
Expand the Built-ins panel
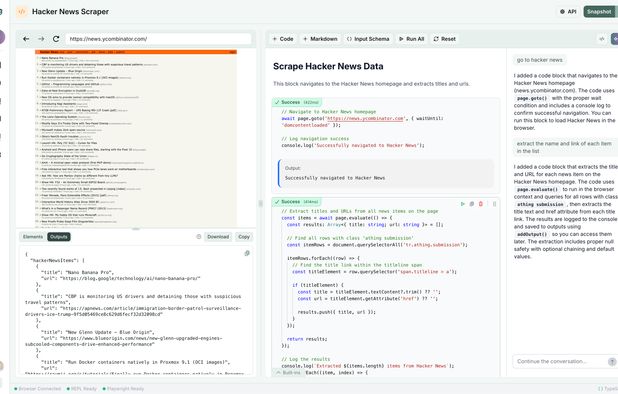click(288, 372)
